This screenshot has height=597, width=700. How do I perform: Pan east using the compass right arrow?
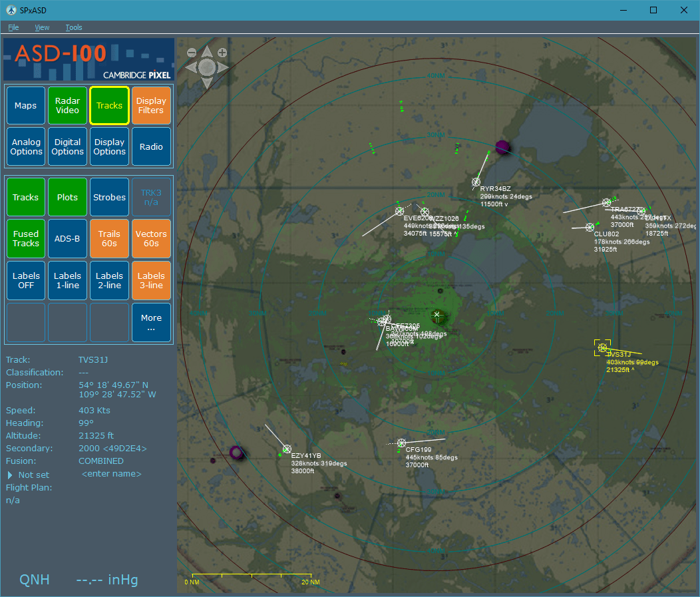[223, 67]
